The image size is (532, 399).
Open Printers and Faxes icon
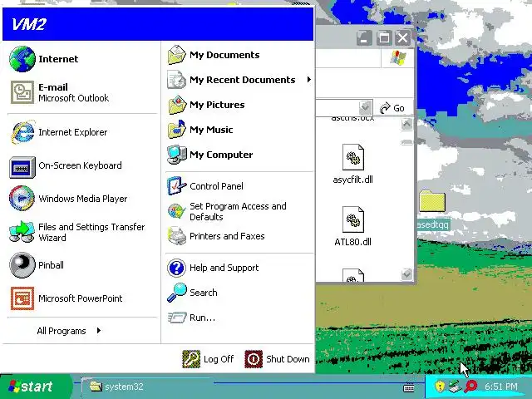click(177, 236)
